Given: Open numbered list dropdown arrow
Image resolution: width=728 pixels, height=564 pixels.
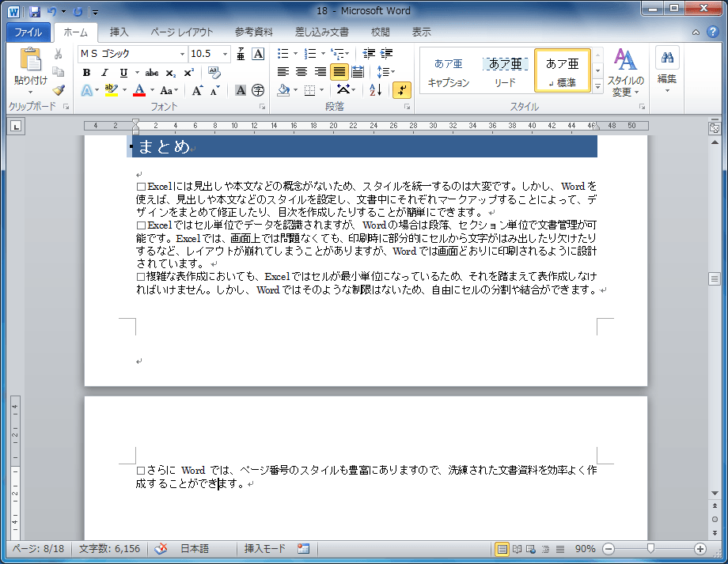Looking at the screenshot, I should 323,54.
